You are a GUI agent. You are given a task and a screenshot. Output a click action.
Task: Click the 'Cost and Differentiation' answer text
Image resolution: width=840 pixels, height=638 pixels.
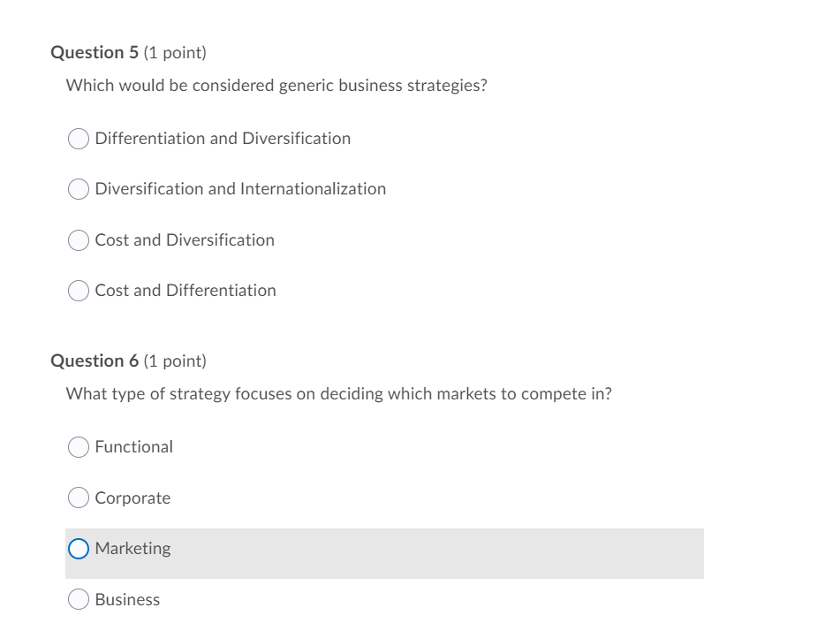tap(185, 290)
